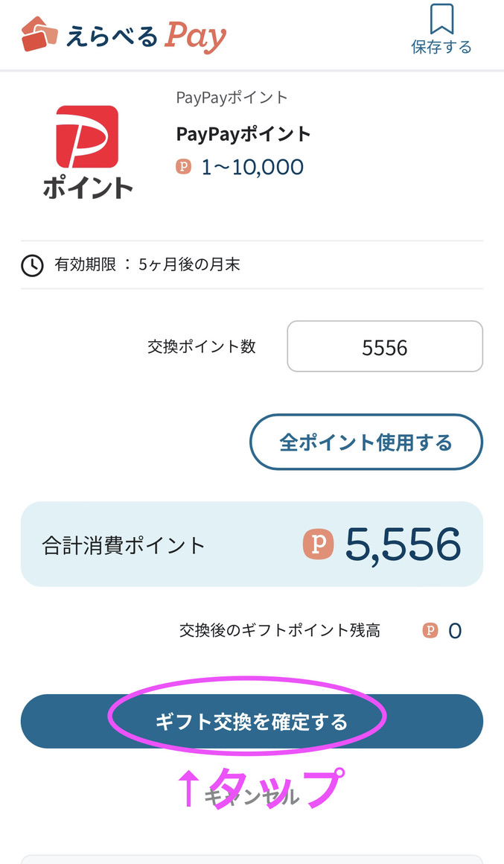Screen dimensions: 504x864
Task: Tap the PayPayポイント section header
Action: [x=231, y=97]
